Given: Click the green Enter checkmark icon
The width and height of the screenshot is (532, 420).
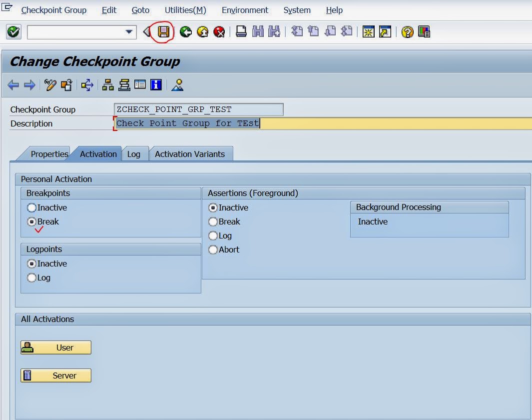Looking at the screenshot, I should [x=13, y=32].
